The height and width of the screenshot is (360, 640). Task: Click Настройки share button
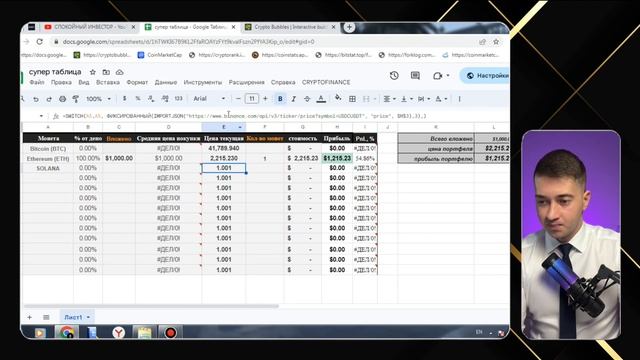pyautogui.click(x=485, y=76)
